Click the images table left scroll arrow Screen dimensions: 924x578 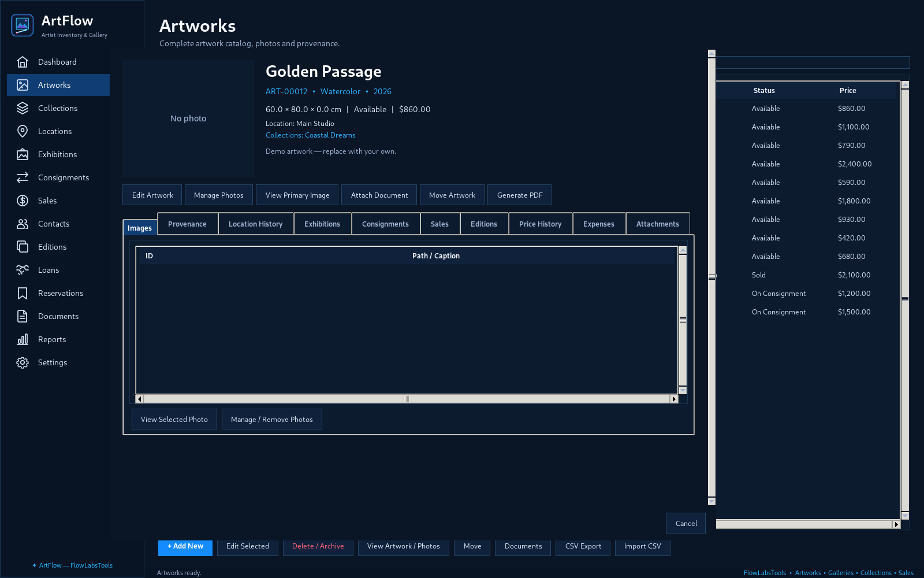[x=139, y=399]
